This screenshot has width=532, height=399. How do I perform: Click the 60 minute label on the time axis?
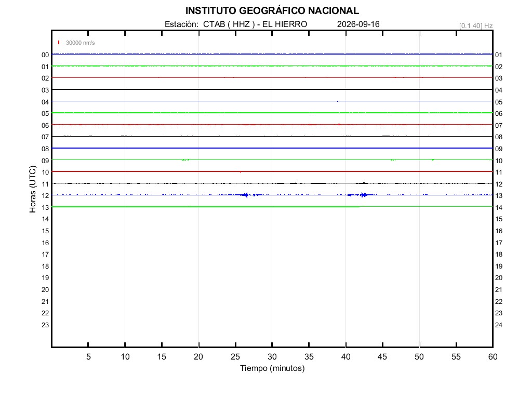click(493, 356)
